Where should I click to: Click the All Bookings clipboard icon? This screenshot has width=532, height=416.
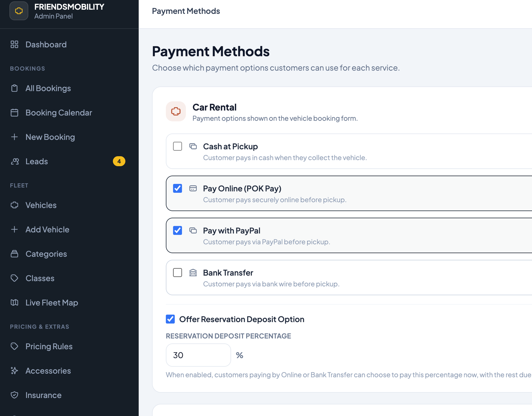click(14, 88)
